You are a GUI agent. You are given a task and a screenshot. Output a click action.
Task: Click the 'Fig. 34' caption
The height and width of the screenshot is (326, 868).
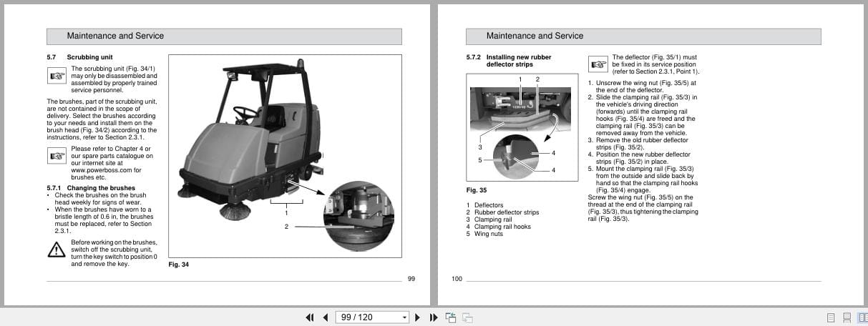(178, 265)
